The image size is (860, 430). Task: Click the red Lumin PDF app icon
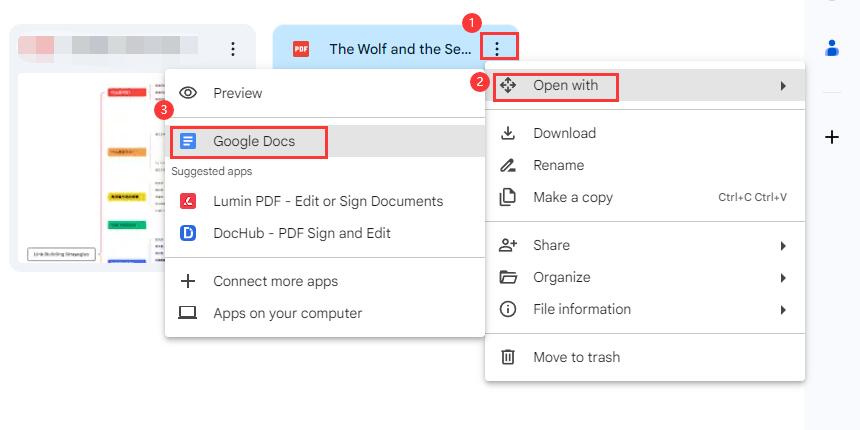tap(188, 201)
